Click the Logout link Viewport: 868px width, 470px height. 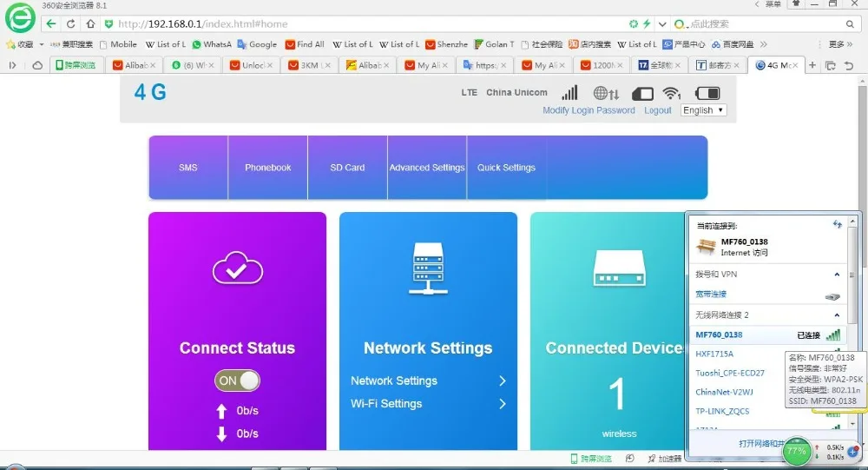(658, 110)
